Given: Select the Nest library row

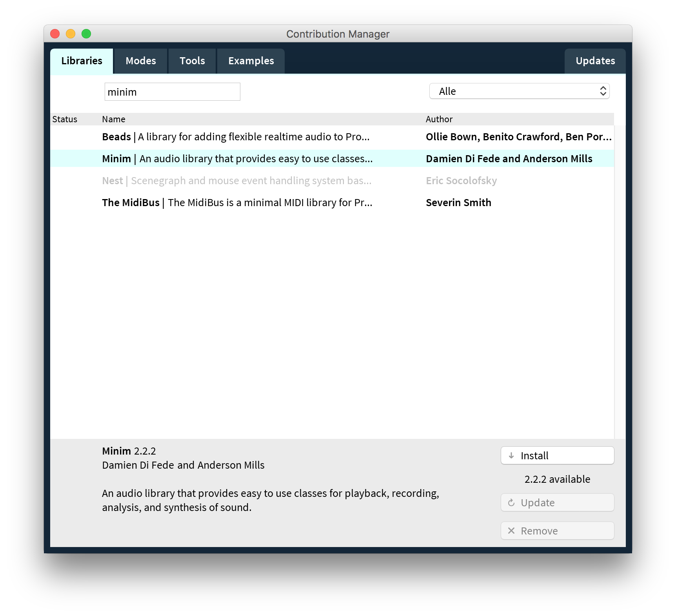Looking at the screenshot, I should (x=332, y=181).
